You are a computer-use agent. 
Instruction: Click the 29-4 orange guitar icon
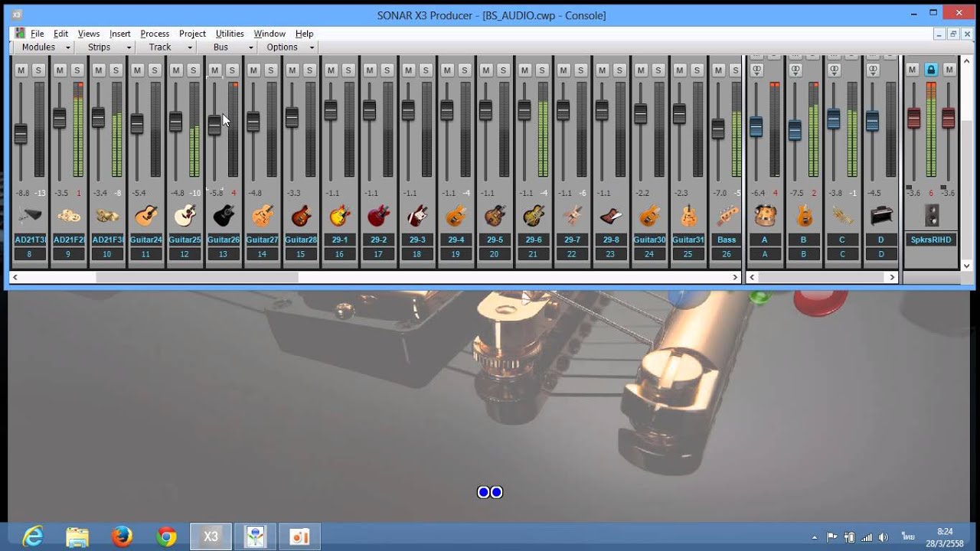(x=456, y=216)
